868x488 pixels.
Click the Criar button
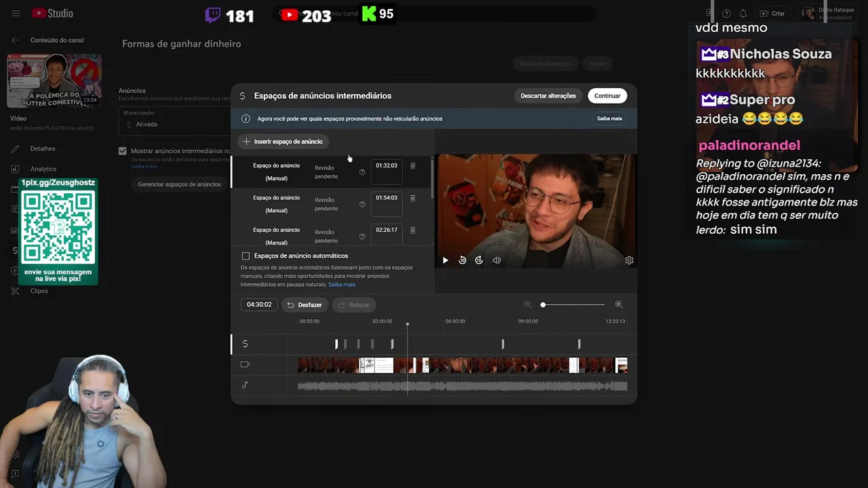pyautogui.click(x=772, y=14)
